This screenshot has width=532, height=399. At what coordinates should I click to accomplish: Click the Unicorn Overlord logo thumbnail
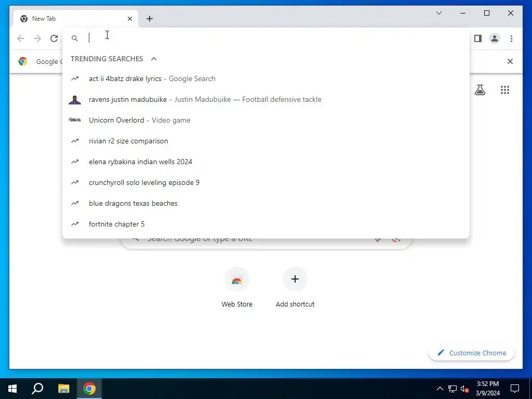(x=75, y=120)
